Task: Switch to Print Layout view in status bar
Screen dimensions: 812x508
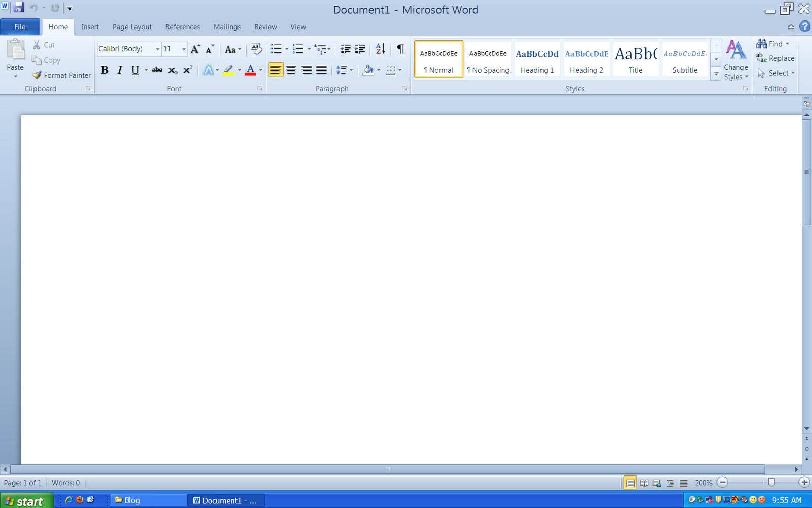Action: tap(630, 483)
